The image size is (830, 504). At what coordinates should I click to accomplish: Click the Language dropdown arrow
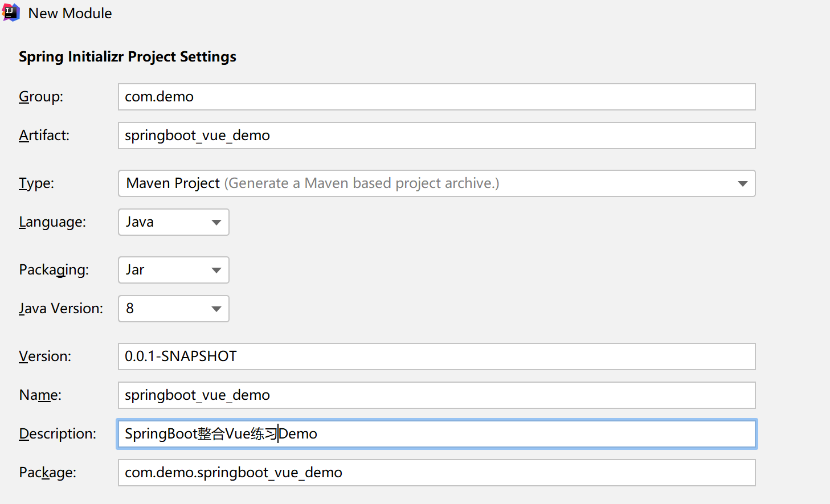pos(216,222)
